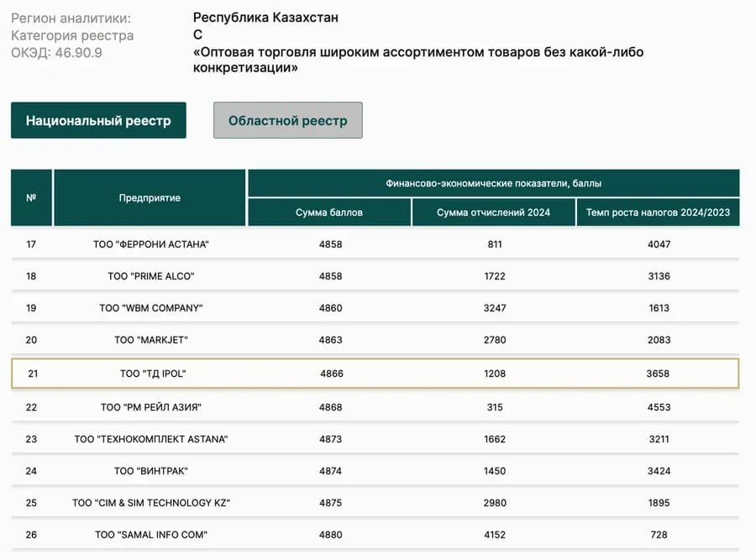Click deductions value 2780
Viewport: 756px width, 560px height.
coord(495,340)
